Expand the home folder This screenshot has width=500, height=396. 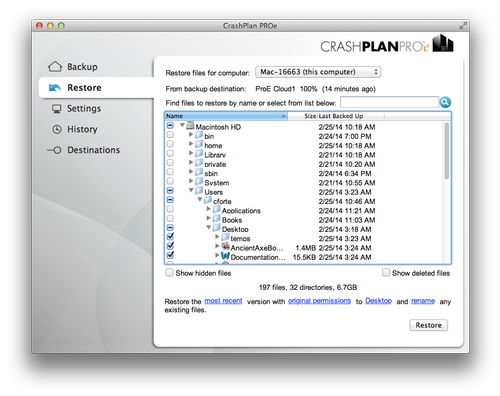[191, 144]
